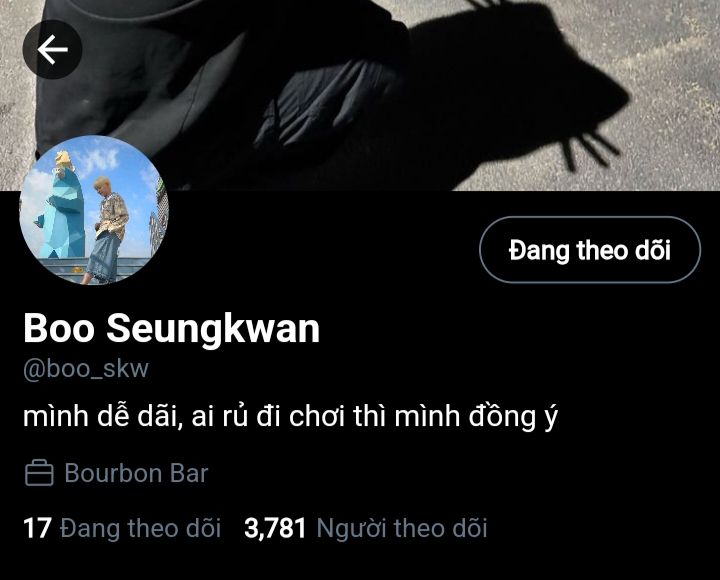The width and height of the screenshot is (720, 580).
Task: View the header banner photo
Action: pos(360,95)
